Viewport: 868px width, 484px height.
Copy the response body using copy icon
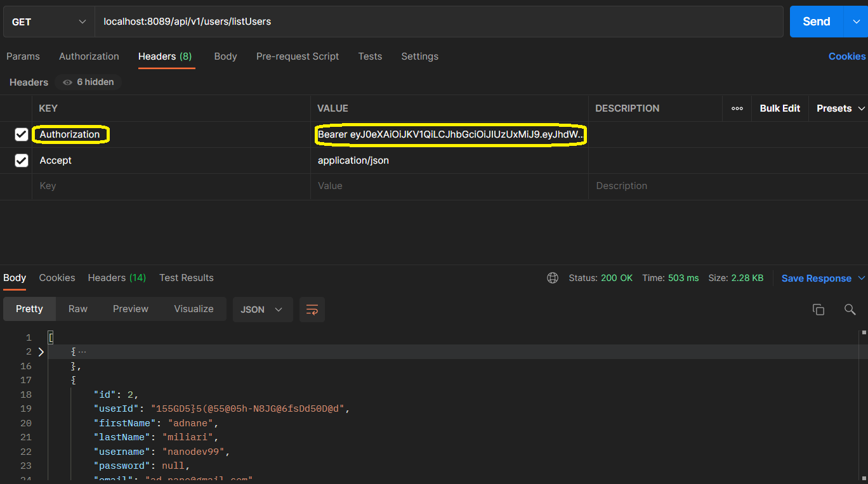tap(818, 309)
